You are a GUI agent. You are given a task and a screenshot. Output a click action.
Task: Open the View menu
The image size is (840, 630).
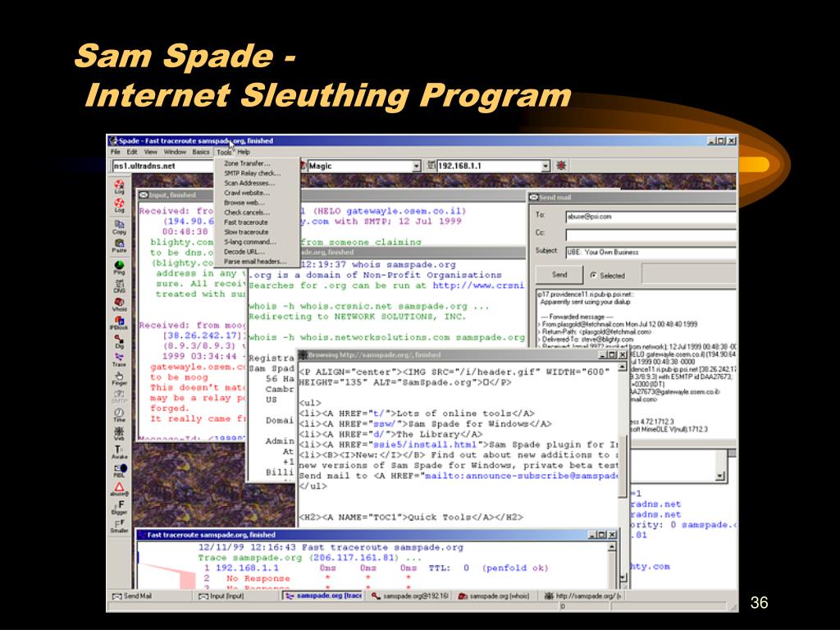point(151,152)
